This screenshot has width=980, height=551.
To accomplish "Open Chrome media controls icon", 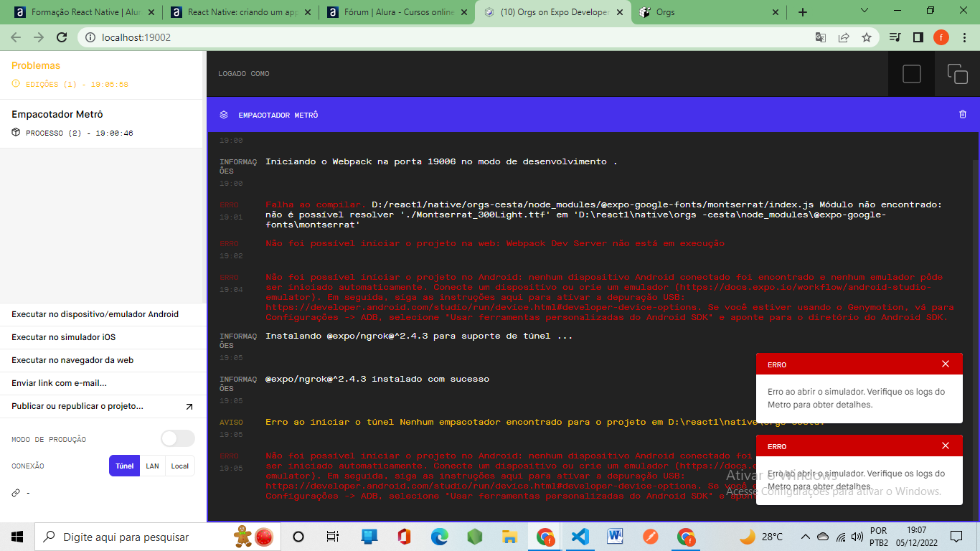I will pyautogui.click(x=895, y=37).
